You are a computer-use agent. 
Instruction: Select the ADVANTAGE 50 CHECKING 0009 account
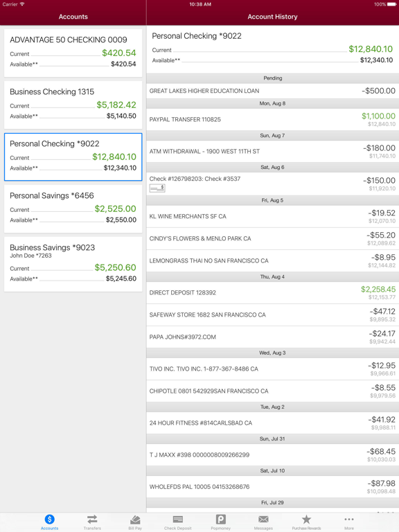[x=73, y=53]
